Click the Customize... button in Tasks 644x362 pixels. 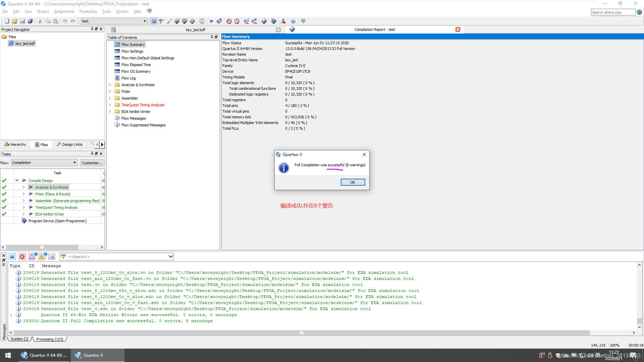(92, 163)
